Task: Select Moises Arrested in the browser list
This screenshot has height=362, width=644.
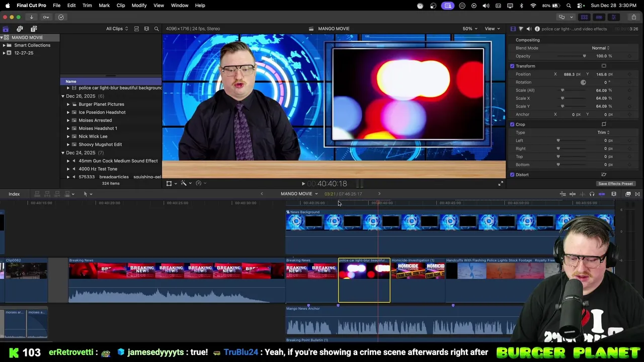Action: (95, 120)
